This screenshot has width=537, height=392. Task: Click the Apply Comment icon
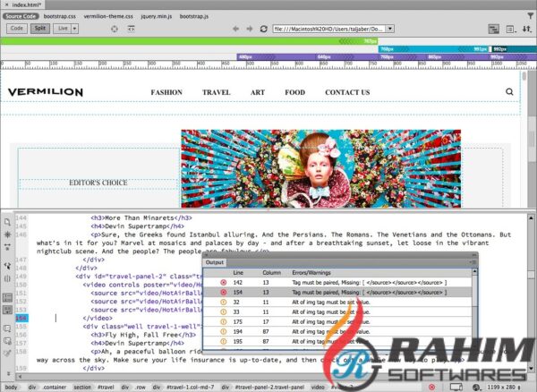(7, 328)
